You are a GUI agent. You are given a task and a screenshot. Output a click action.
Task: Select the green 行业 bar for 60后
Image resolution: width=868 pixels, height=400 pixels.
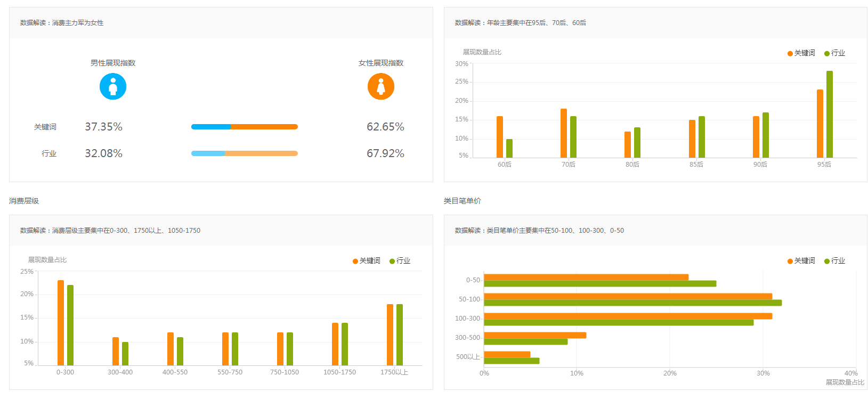pyautogui.click(x=509, y=149)
